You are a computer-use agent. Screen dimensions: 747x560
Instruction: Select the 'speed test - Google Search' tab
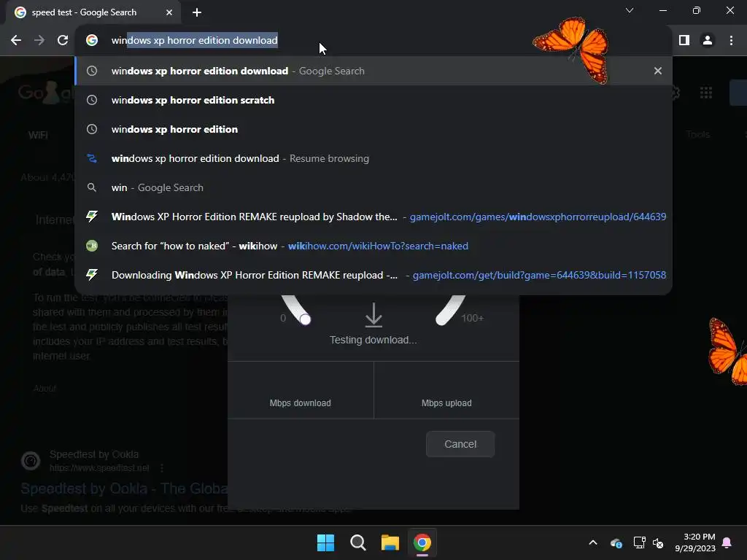coord(94,12)
